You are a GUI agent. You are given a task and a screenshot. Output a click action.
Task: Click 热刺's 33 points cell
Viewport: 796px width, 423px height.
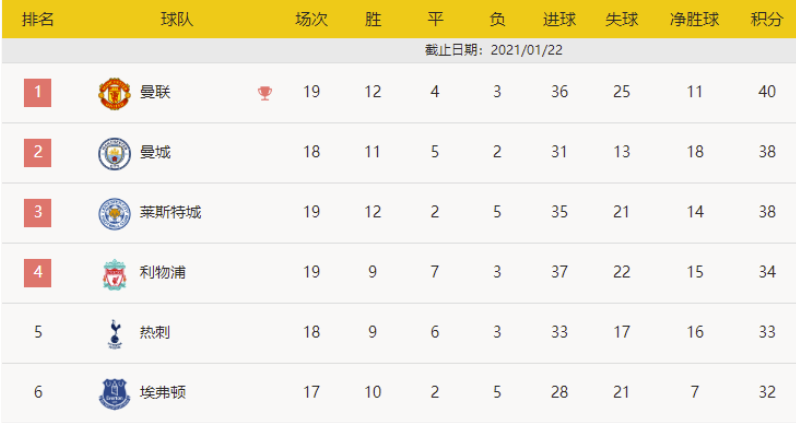pos(766,332)
